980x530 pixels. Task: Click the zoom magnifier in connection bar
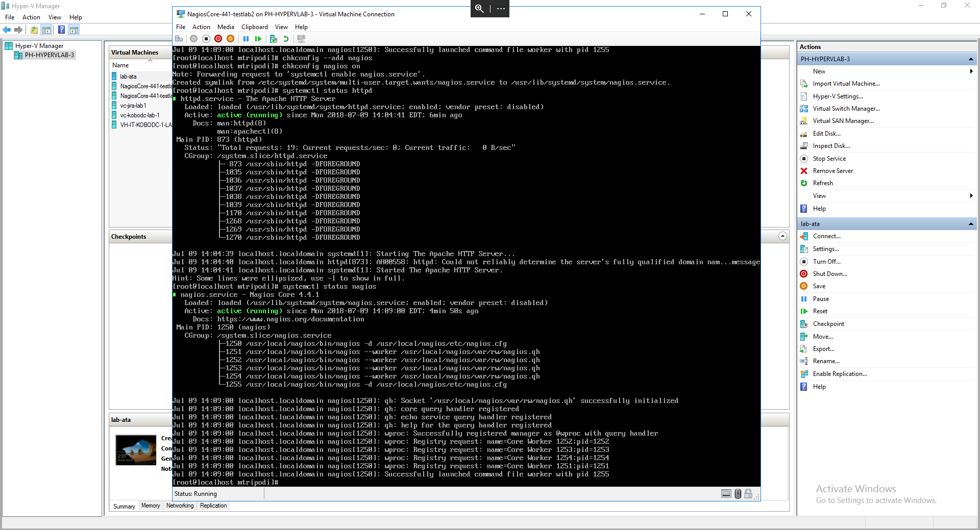tap(479, 9)
